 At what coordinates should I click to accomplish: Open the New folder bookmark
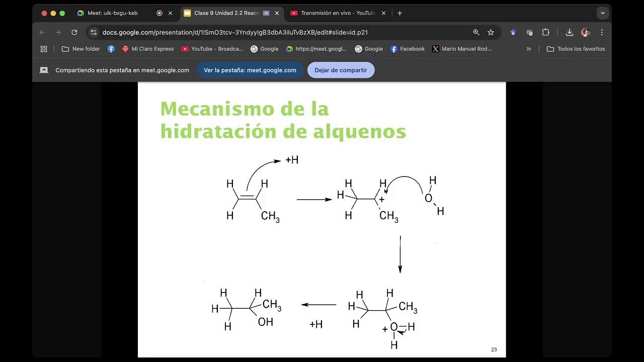80,49
